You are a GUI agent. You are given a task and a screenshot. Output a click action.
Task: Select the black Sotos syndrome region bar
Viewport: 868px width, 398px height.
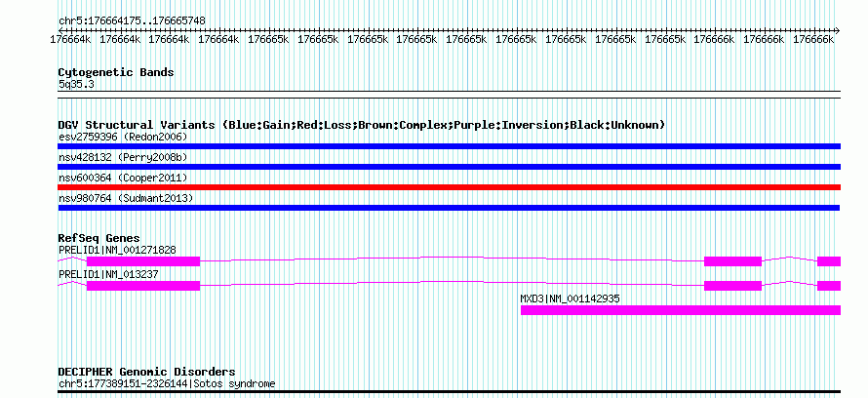pyautogui.click(x=449, y=391)
